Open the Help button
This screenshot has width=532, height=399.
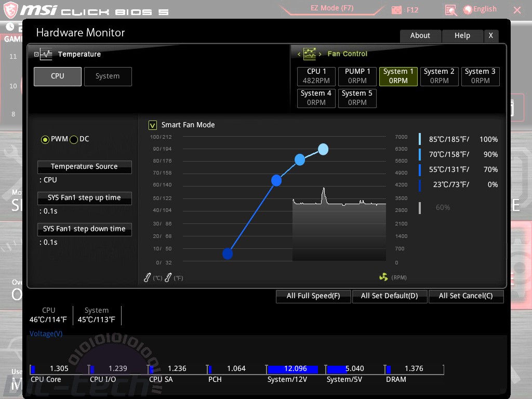pyautogui.click(x=462, y=36)
